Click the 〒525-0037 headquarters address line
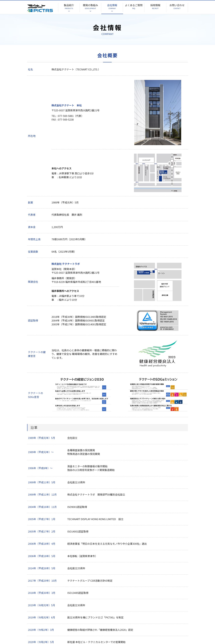 (x=75, y=111)
